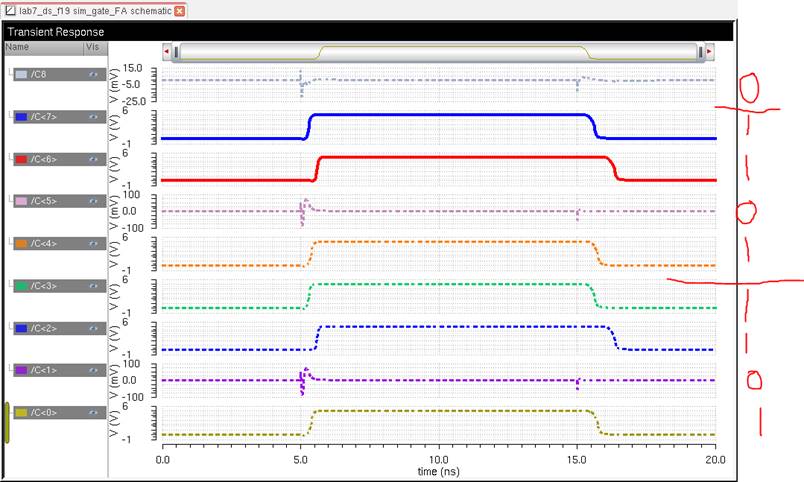Toggle visibility eye for /C<5> signal
Viewport: 804px width, 482px height.
click(93, 201)
